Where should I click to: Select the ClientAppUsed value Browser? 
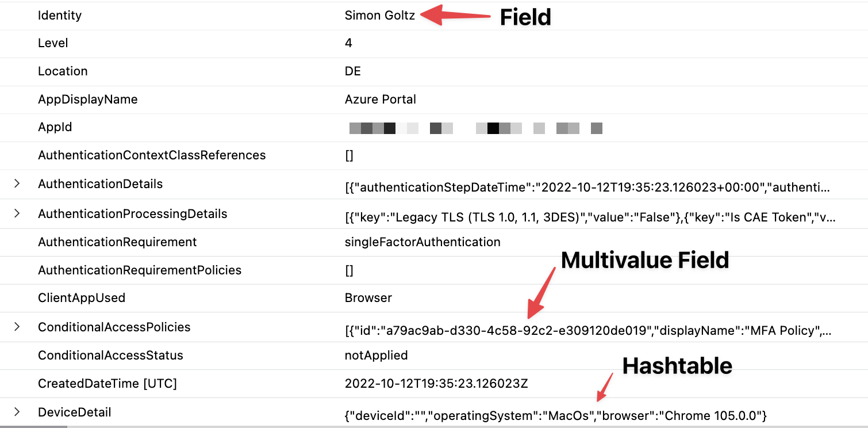click(368, 298)
